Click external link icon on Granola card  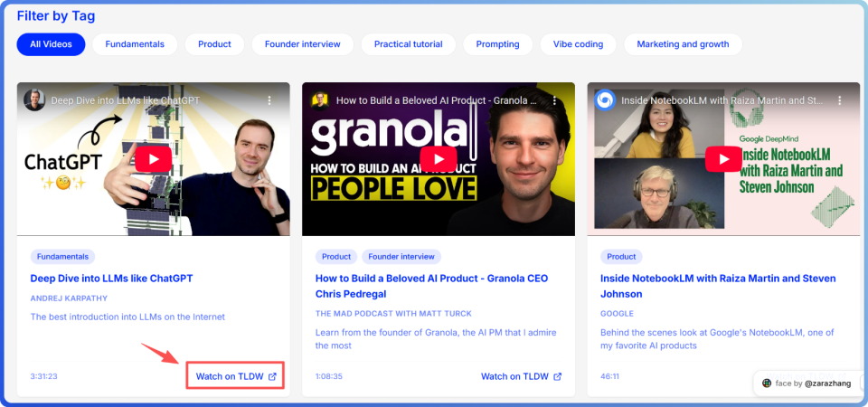[558, 376]
